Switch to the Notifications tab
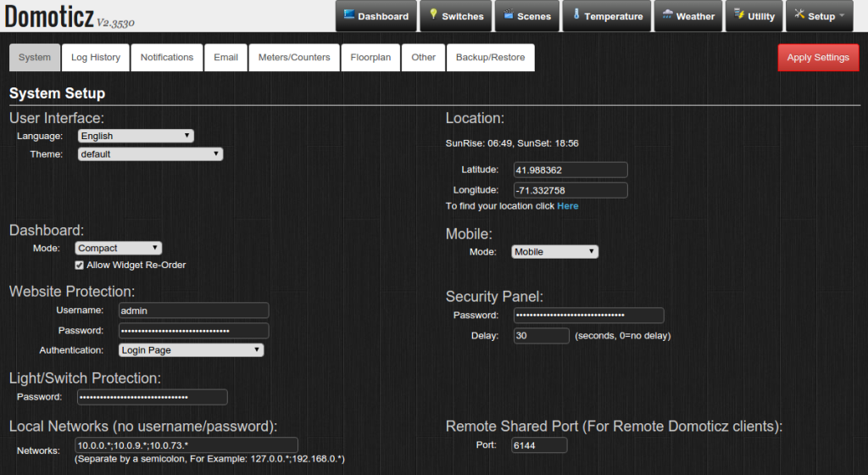Screen dimensions: 868x475 [x=167, y=58]
